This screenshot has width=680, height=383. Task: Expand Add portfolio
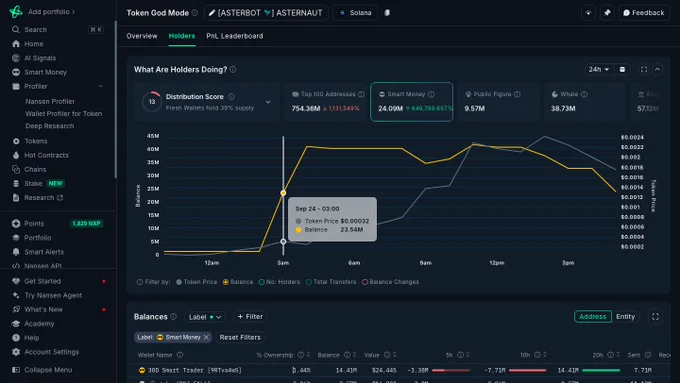pyautogui.click(x=51, y=12)
